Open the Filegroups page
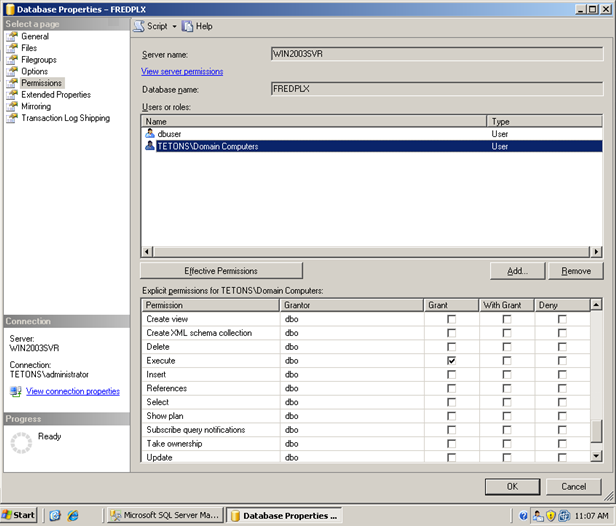 (39, 60)
